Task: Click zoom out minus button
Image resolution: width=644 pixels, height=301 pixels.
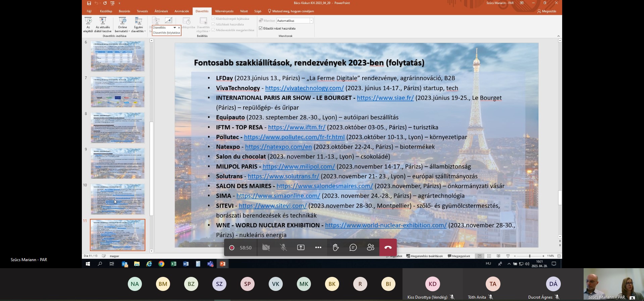Action: (x=515, y=256)
